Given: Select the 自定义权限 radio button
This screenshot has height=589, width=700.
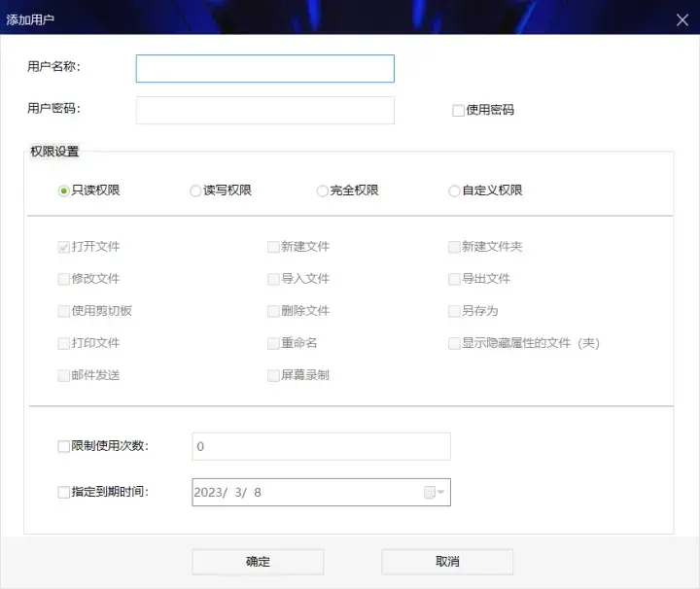Looking at the screenshot, I should pyautogui.click(x=454, y=191).
